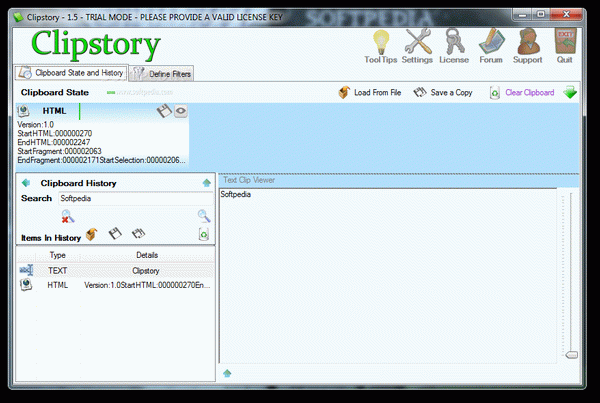The height and width of the screenshot is (403, 600).
Task: Click the 'Version:1.0' line in the HTML clip card
Action: point(36,124)
